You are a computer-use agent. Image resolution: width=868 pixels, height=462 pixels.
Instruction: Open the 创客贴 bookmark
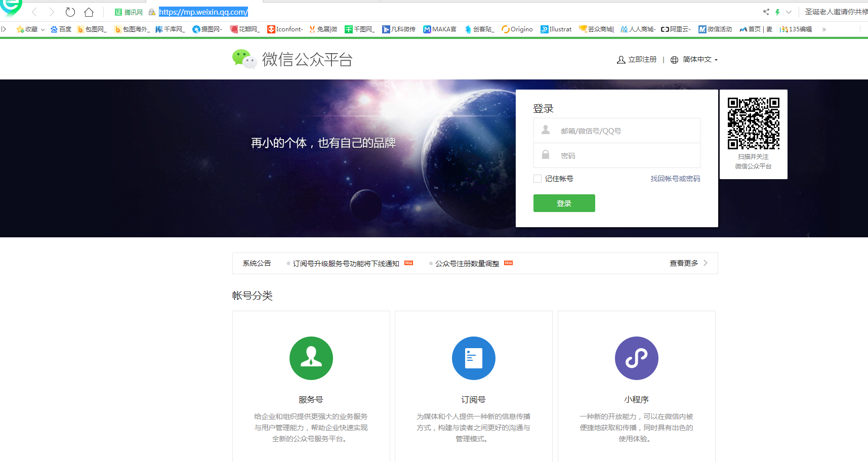479,29
